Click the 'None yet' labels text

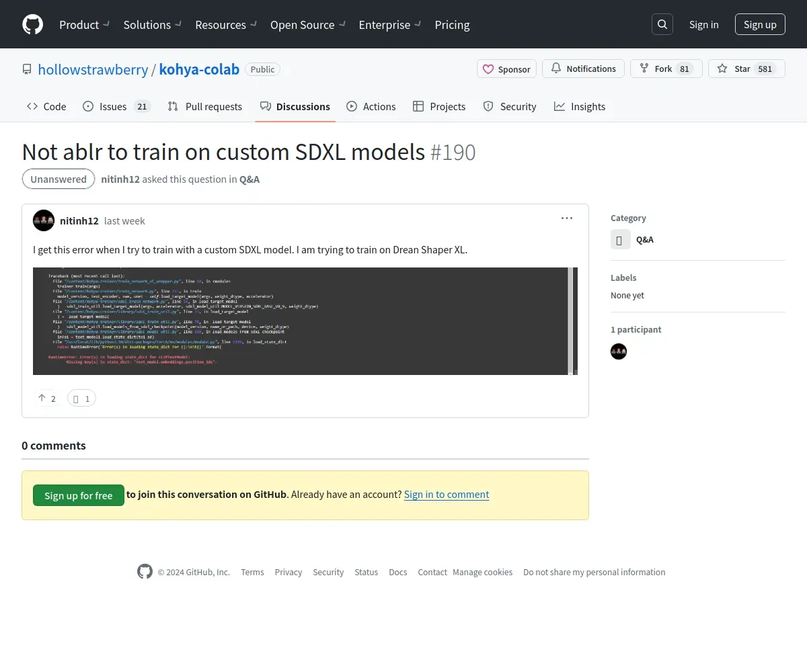(627, 295)
